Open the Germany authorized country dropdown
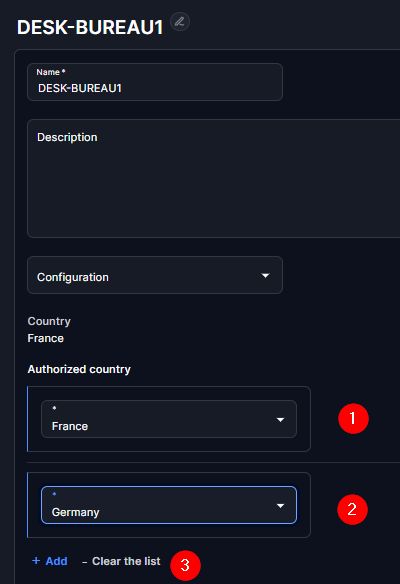Image resolution: width=400 pixels, height=584 pixels. pyautogui.click(x=169, y=505)
